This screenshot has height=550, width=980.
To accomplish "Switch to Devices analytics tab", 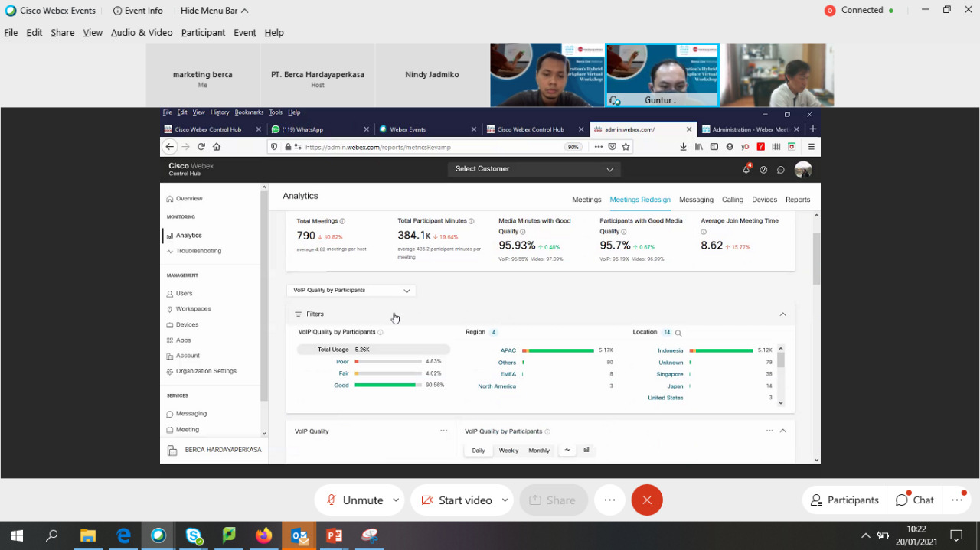I will tap(764, 200).
